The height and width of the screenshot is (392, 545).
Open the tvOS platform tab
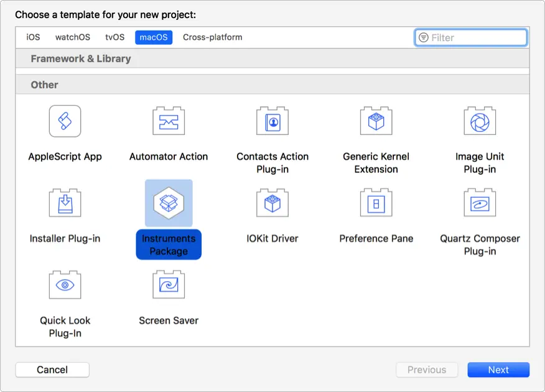(x=114, y=37)
